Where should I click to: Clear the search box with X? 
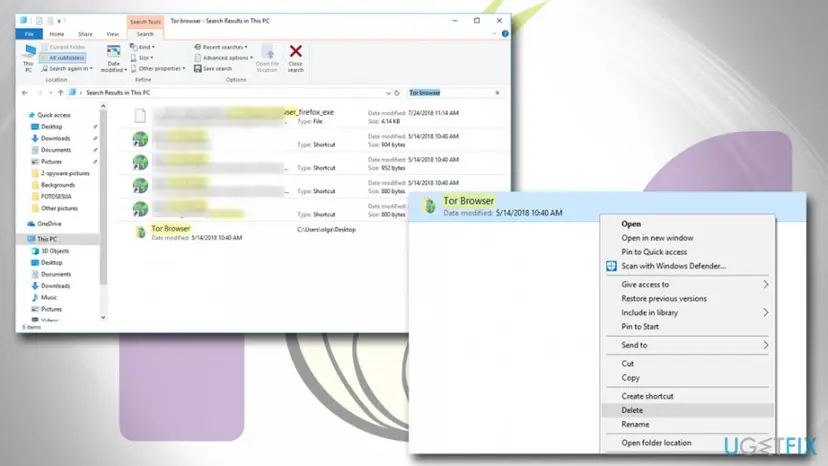(497, 93)
